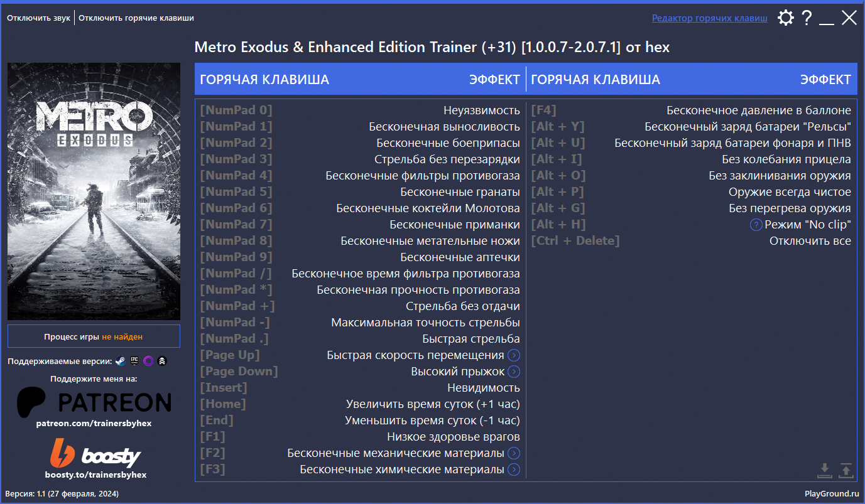Click the [NumPad 8] hotkey label
The image size is (865, 504).
(236, 241)
